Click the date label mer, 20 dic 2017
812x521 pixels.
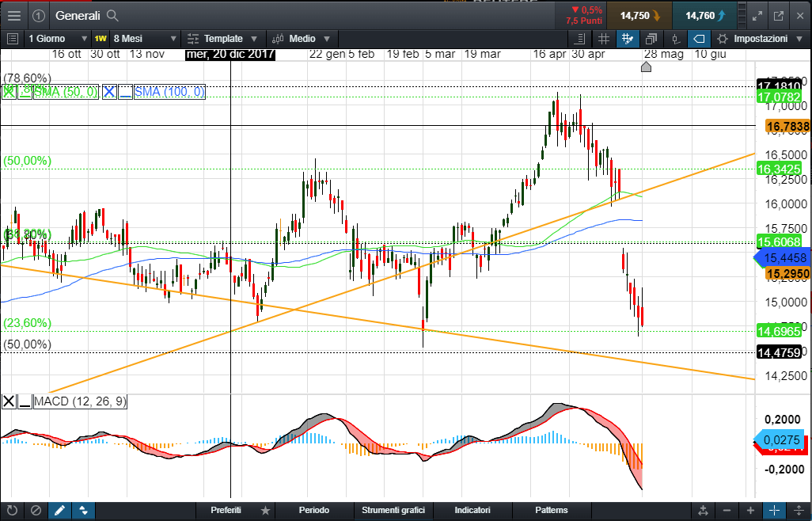[230, 55]
